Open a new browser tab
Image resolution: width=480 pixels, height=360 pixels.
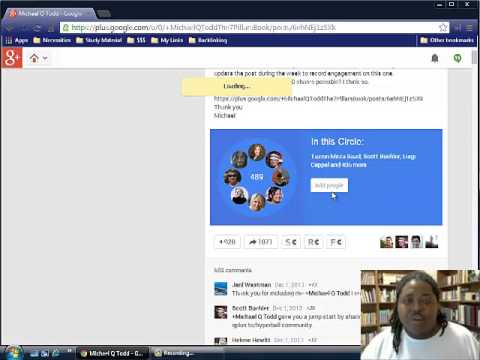point(104,14)
